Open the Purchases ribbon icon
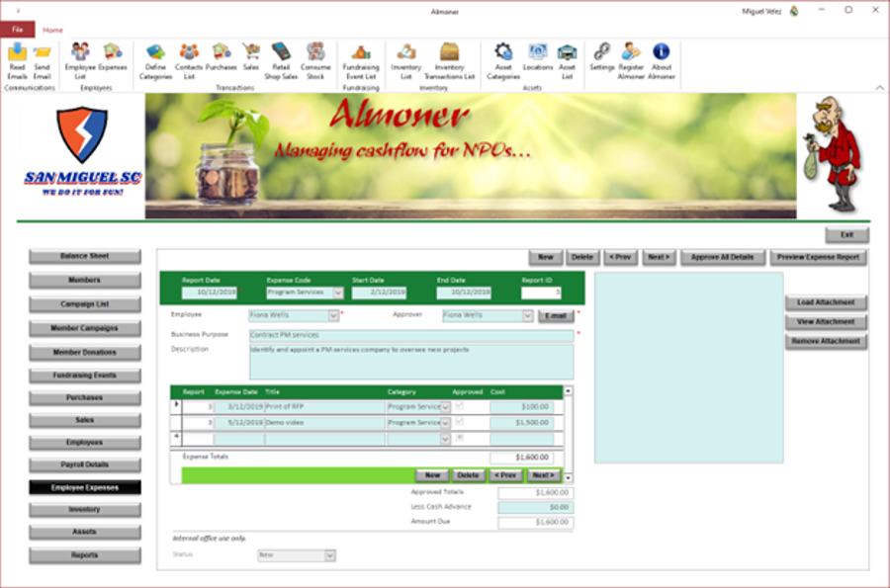Image resolution: width=890 pixels, height=588 pixels. point(221,57)
